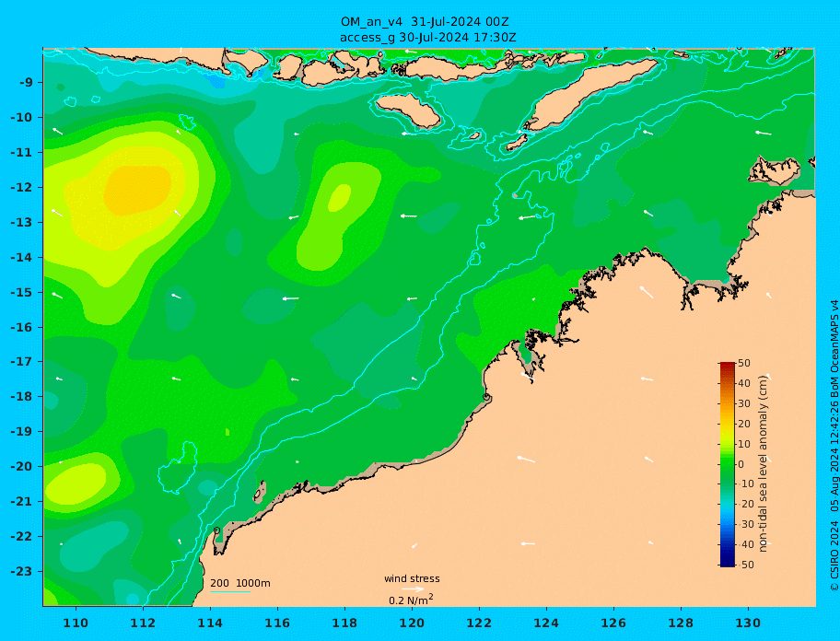Click the orange high anomaly peak near 112E 12S
Viewport: 840px width, 641px height.
(137, 190)
